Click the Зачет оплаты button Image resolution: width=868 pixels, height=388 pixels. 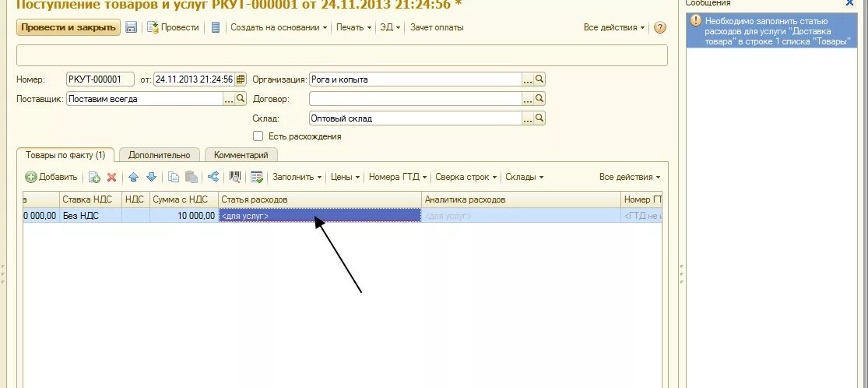point(437,27)
